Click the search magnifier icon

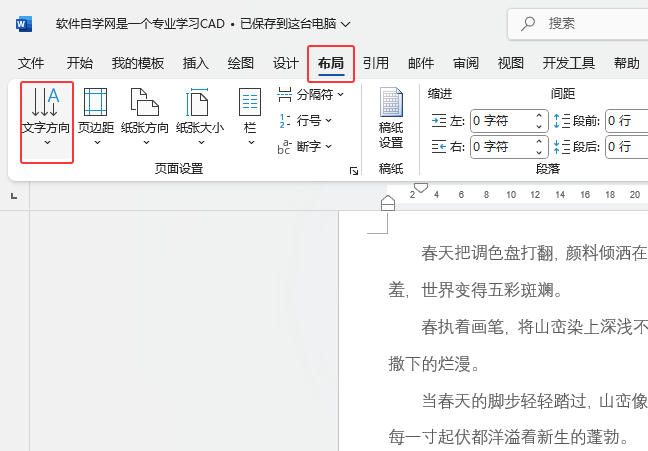pyautogui.click(x=528, y=24)
